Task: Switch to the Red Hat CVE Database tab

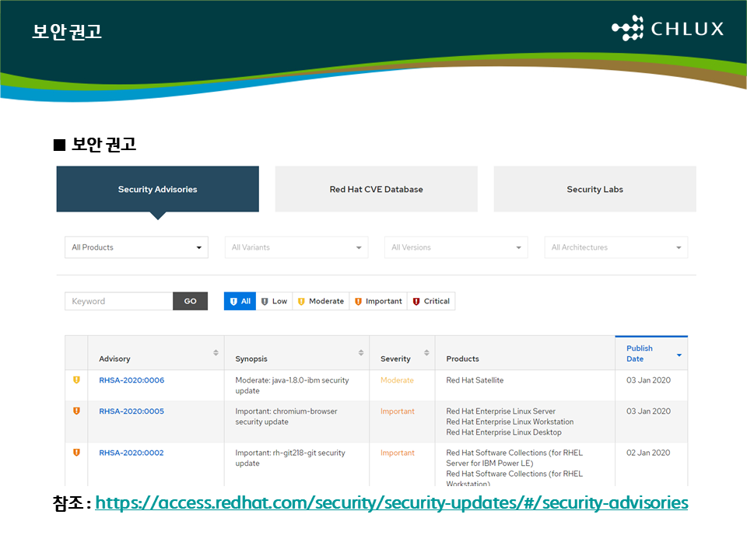Action: click(x=377, y=189)
